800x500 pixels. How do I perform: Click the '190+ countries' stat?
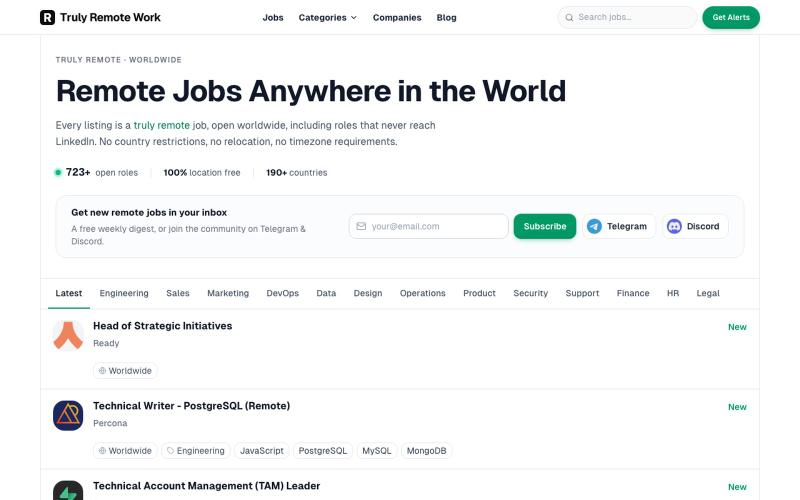[x=296, y=172]
